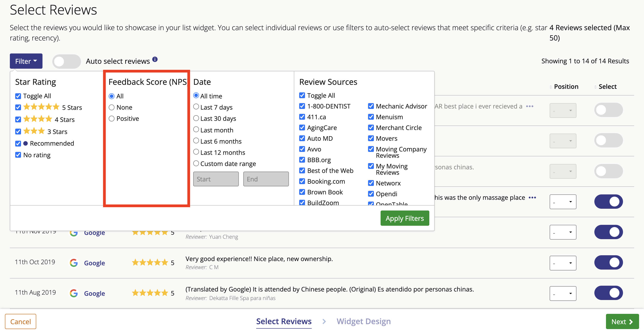Open the Position dropdown for Dekatta Fille Spa review

click(x=563, y=294)
